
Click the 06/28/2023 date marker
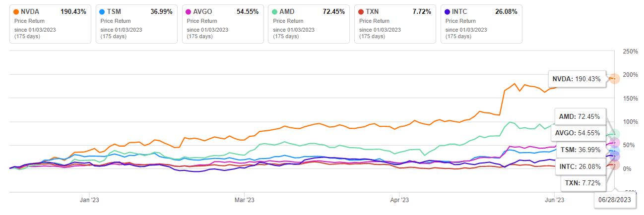click(615, 201)
